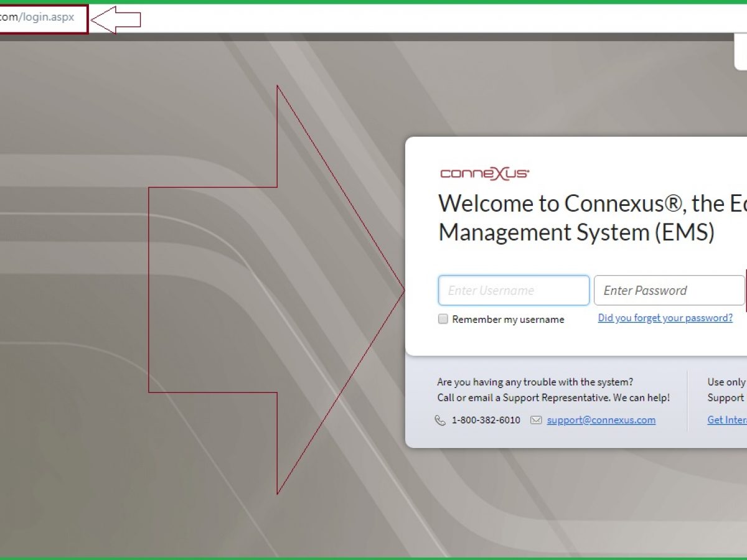Image resolution: width=747 pixels, height=560 pixels.
Task: Click the small arrow pointing at the URL box
Action: (115, 19)
